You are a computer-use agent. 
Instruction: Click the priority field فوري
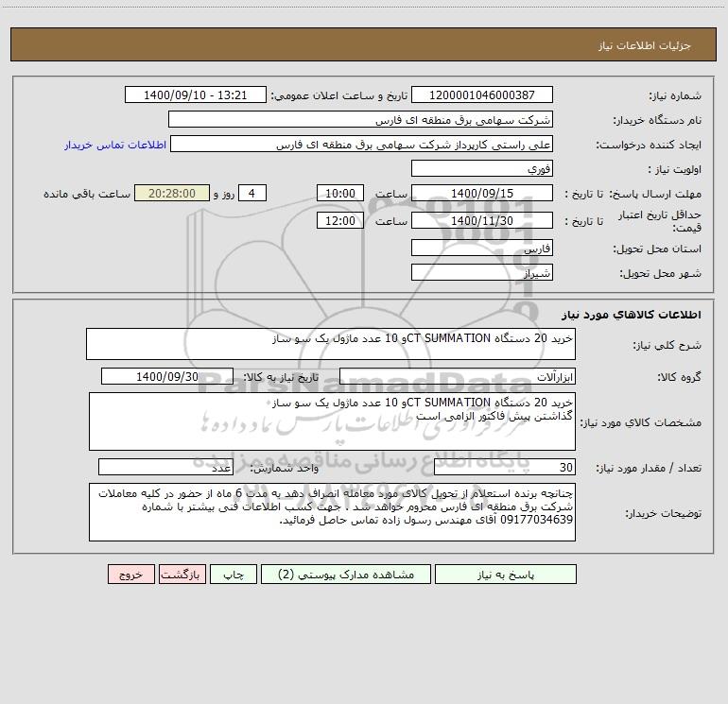pyautogui.click(x=482, y=168)
